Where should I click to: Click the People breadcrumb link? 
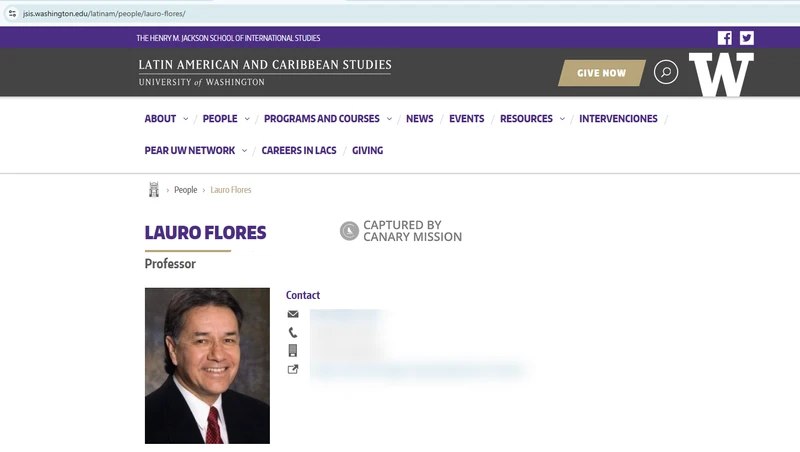point(186,190)
